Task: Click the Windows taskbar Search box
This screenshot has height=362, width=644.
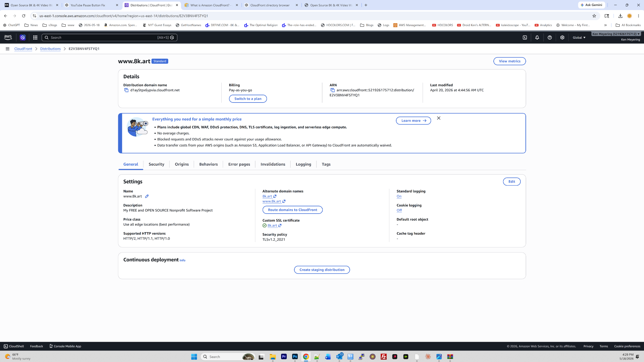Action: (x=228, y=357)
